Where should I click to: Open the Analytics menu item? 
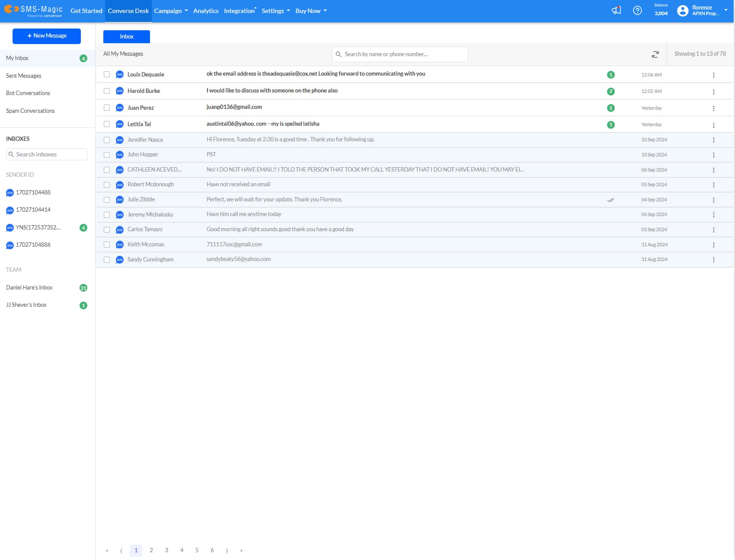coord(206,11)
